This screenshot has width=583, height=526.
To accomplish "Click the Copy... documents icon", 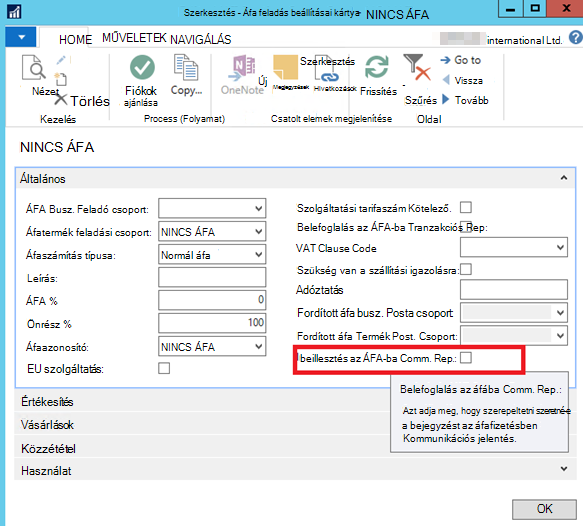I will pos(186,67).
